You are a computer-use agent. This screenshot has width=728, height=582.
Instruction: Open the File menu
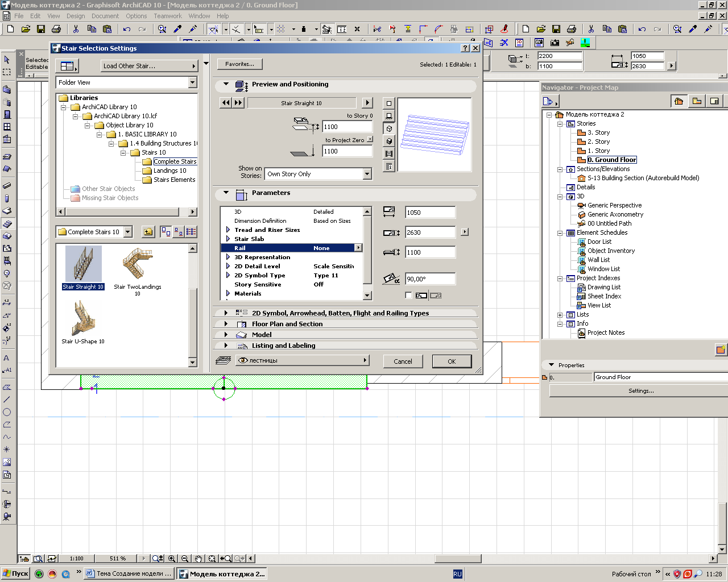click(19, 16)
